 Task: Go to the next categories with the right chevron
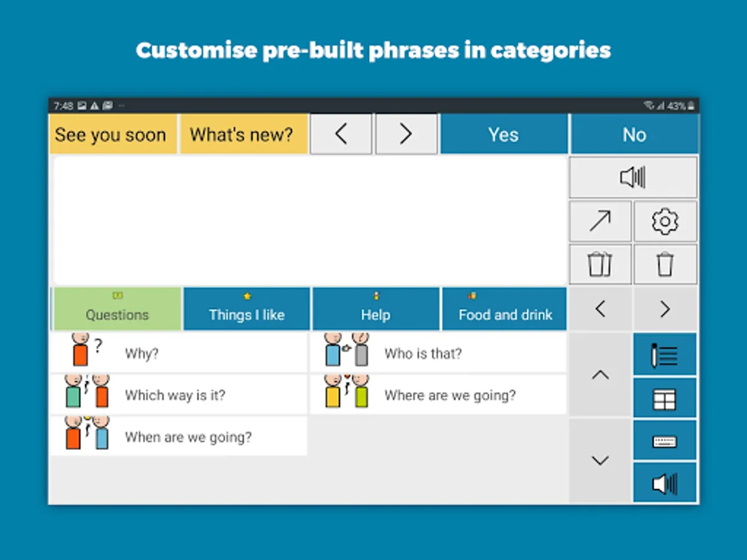[665, 309]
